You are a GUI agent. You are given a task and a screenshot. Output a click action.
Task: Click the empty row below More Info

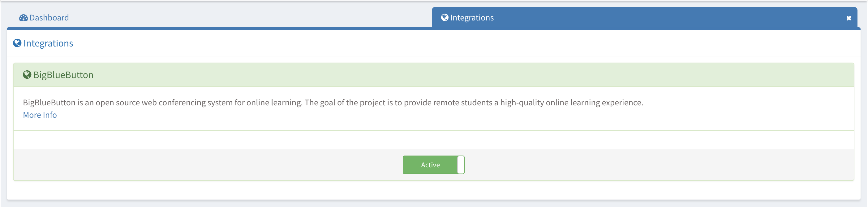(x=433, y=140)
